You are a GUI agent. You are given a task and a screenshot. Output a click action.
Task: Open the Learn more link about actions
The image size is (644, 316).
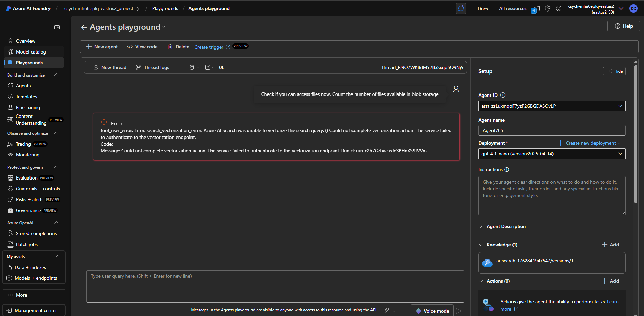pos(559,306)
